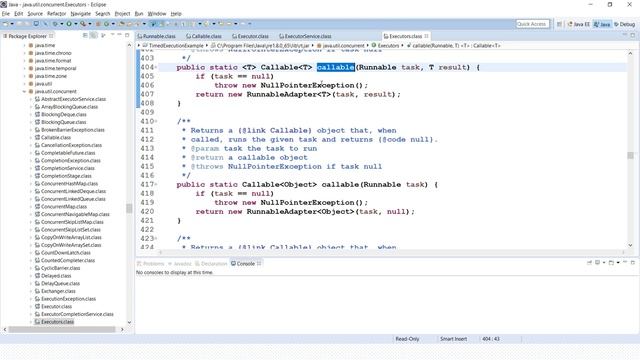Click the New file toolbar icon
The height and width of the screenshot is (360, 640).
5,24
